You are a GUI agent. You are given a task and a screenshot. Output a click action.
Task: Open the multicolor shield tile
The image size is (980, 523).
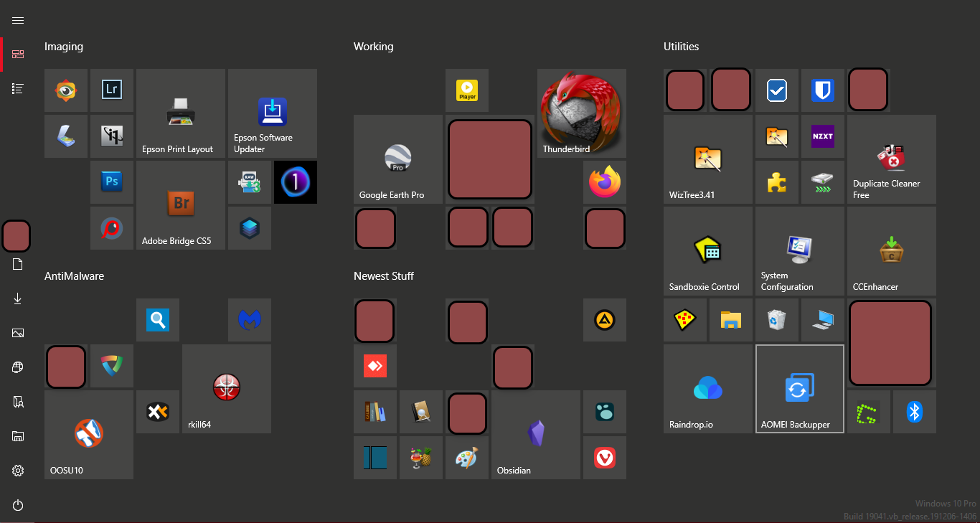click(x=112, y=366)
